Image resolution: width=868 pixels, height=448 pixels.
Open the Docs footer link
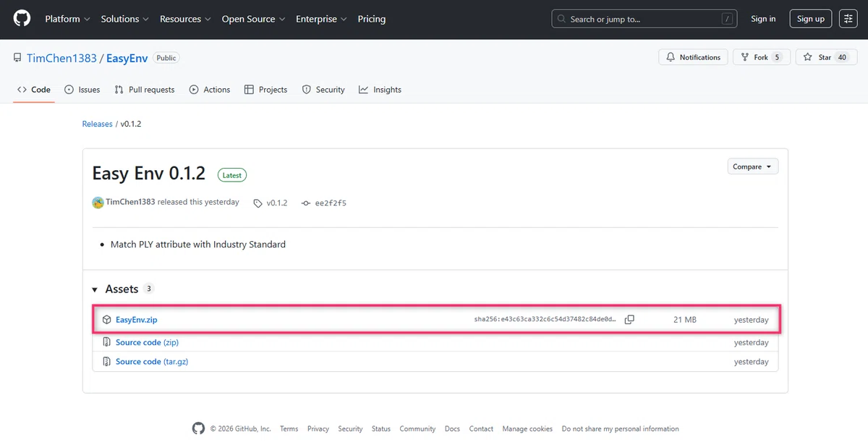(452, 428)
